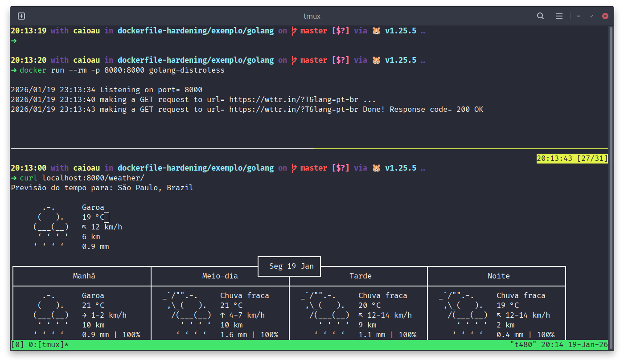This screenshot has width=624, height=364.
Task: Click the curl localhost:8000/weather/ command
Action: point(82,178)
